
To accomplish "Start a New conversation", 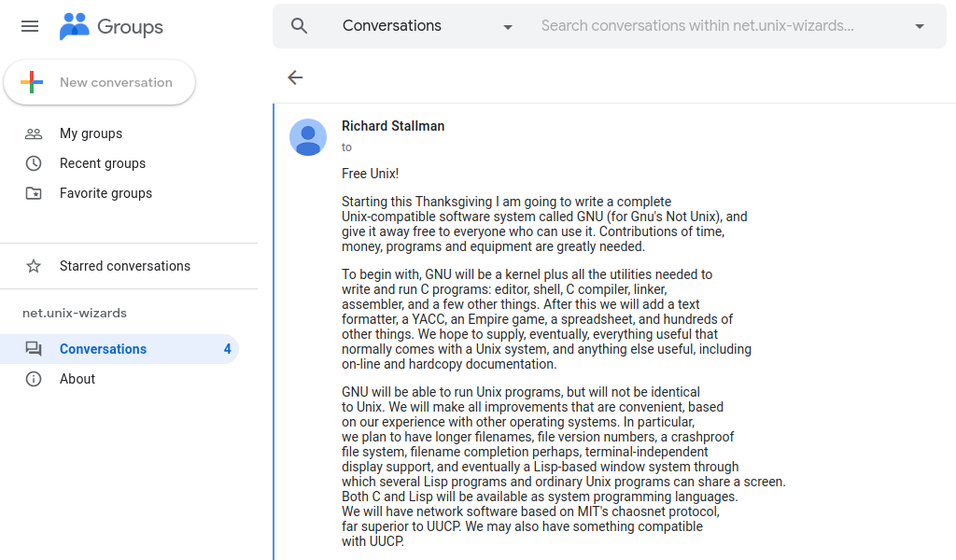I will click(100, 82).
